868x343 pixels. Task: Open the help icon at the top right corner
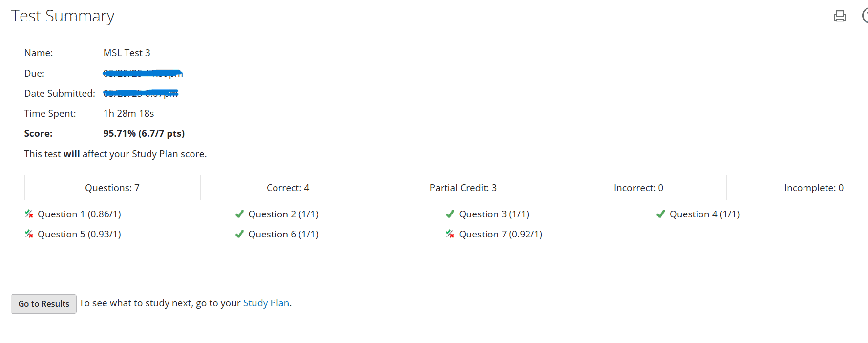pos(866,16)
